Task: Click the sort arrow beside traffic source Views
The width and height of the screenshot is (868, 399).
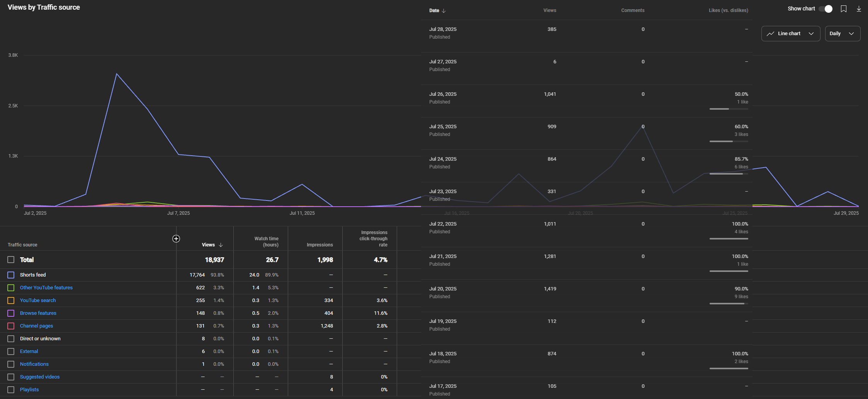Action: pyautogui.click(x=221, y=245)
